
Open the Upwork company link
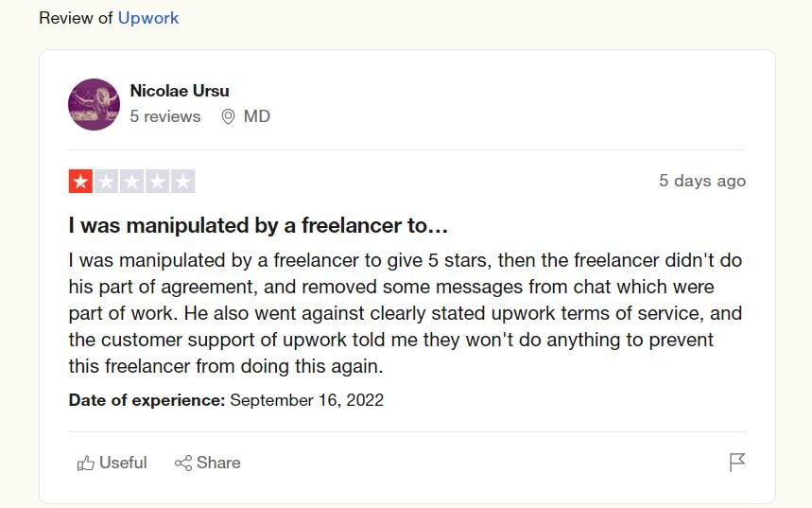147,17
